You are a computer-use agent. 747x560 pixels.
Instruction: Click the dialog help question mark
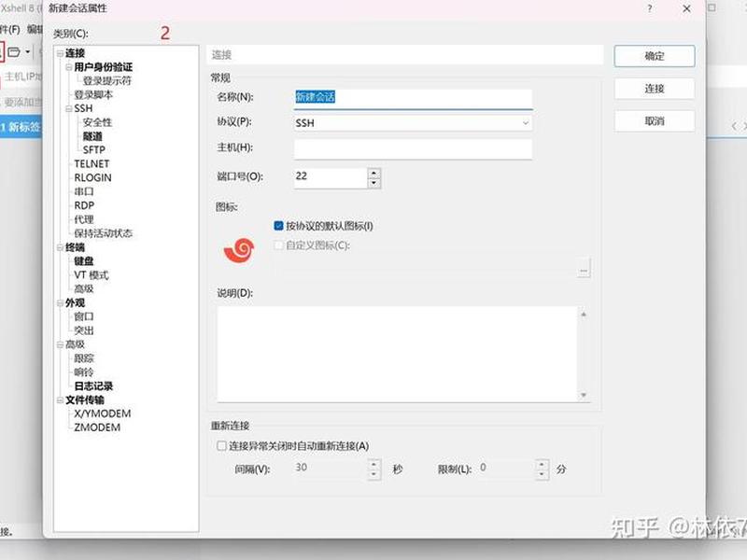(649, 8)
